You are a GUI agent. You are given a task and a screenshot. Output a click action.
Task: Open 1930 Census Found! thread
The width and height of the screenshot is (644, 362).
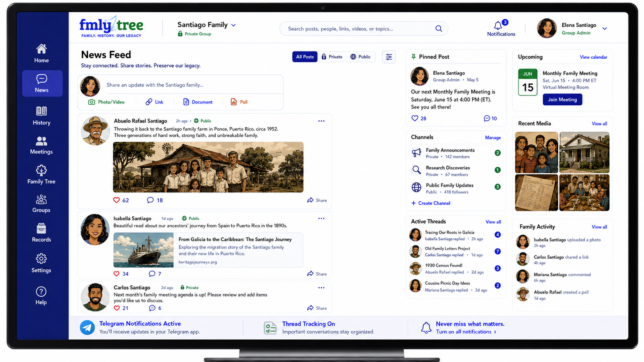point(456,269)
